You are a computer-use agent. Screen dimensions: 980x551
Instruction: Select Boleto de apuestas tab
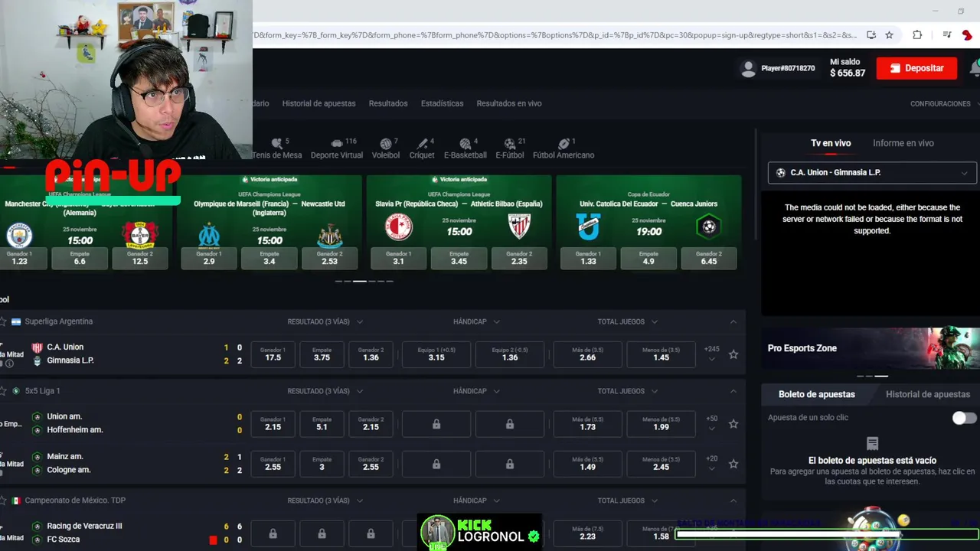point(817,395)
